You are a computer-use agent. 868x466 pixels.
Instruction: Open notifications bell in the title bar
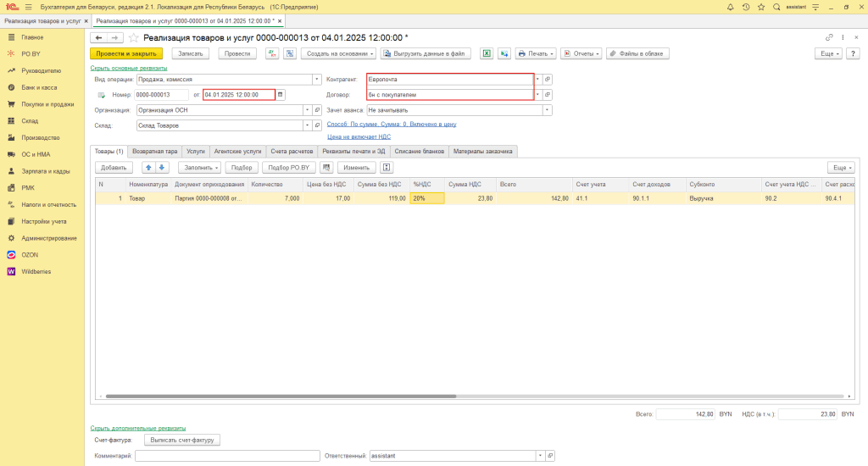730,7
